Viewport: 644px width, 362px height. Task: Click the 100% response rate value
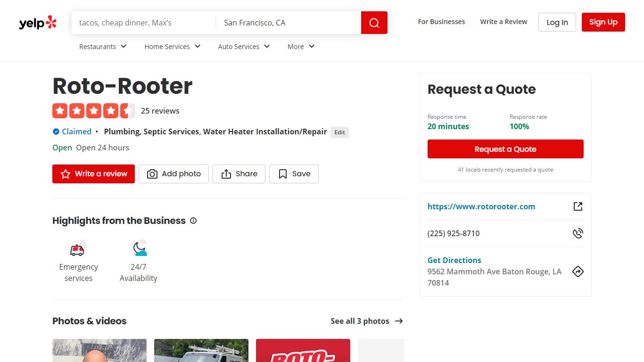coord(519,126)
